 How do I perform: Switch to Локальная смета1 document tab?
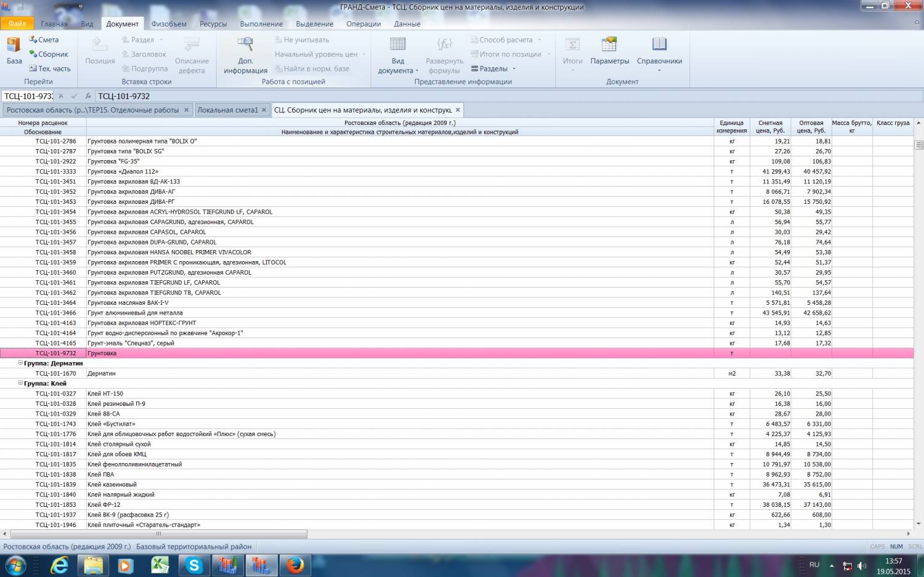point(227,110)
